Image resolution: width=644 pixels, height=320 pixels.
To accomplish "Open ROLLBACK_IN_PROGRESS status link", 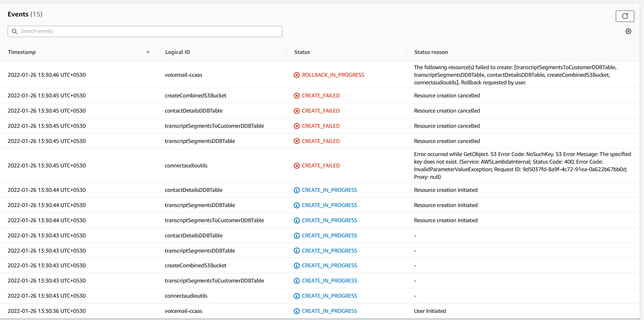I will tap(333, 75).
